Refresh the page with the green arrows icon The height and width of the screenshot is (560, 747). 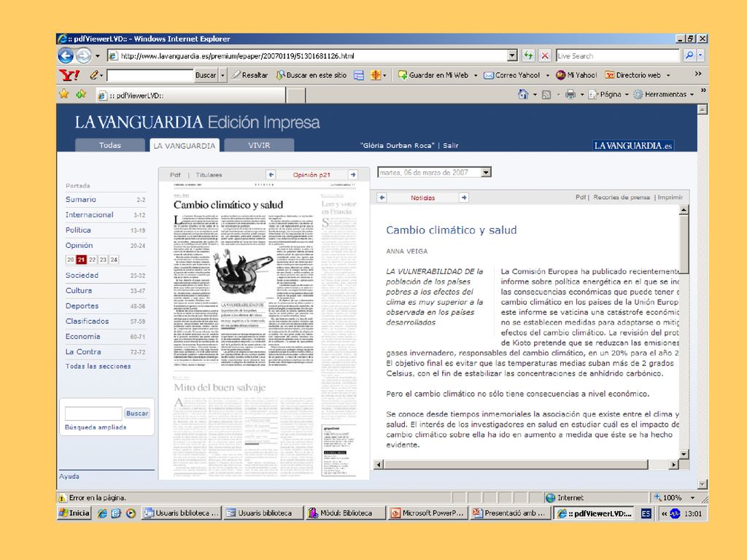pos(528,55)
